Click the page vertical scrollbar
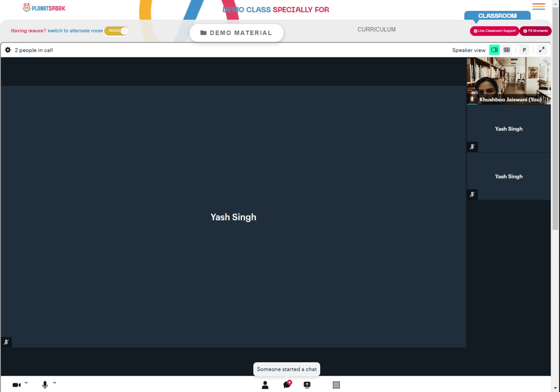Viewport: 560px width, 392px height. point(556,118)
